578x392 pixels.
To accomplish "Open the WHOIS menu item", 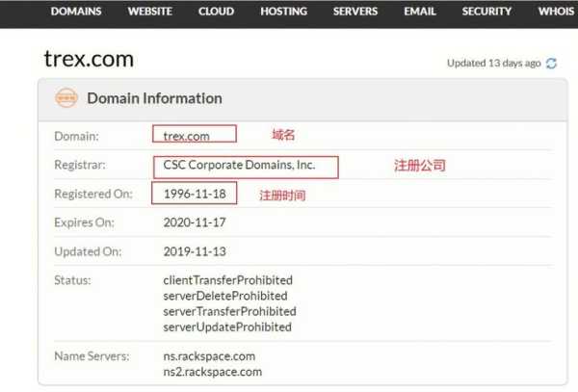I will pyautogui.click(x=557, y=12).
